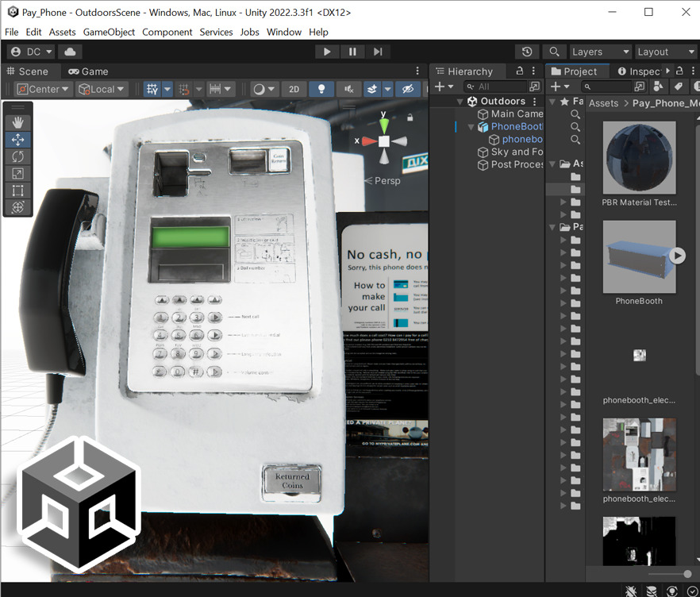Click the Undo History icon near the top right
This screenshot has width=700, height=597.
click(x=526, y=51)
